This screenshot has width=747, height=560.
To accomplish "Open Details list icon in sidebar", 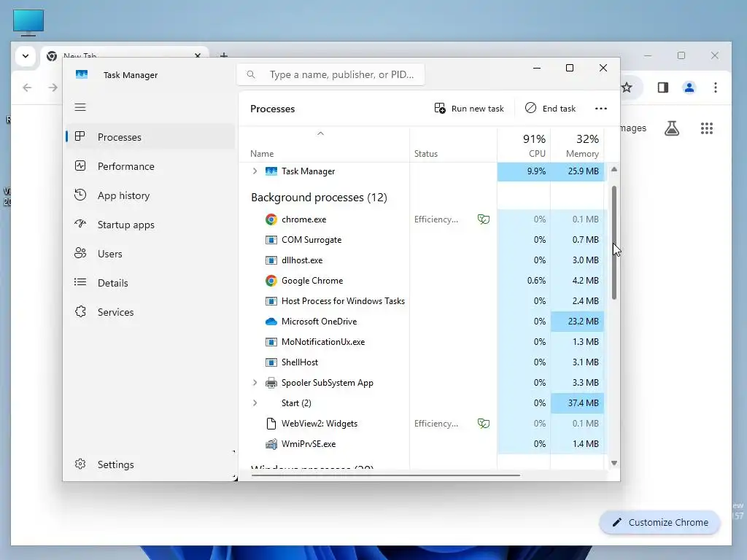I will (x=80, y=282).
